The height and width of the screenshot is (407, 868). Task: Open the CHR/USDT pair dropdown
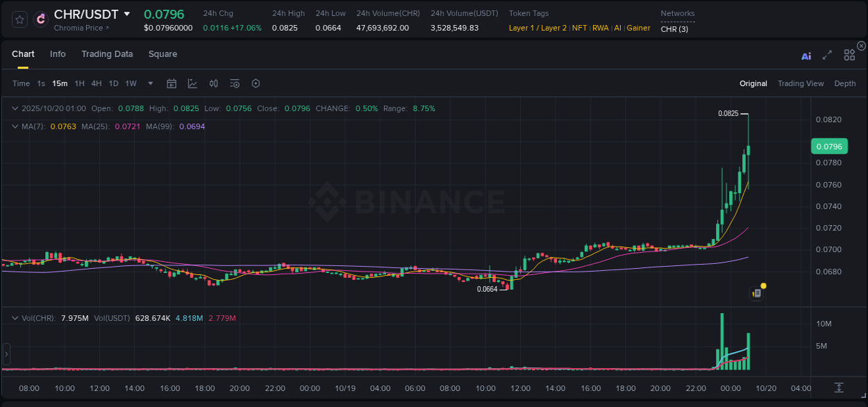coord(127,13)
